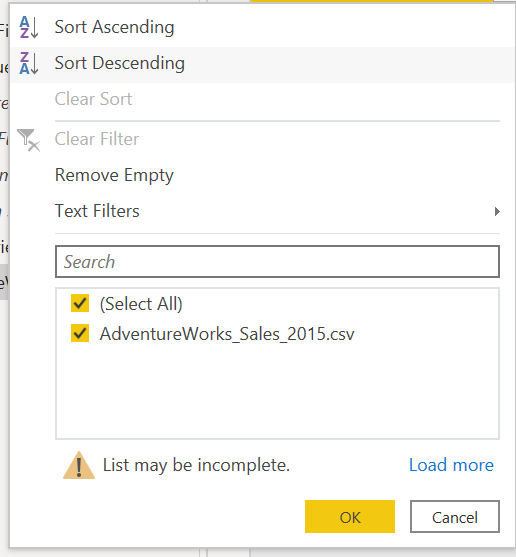The width and height of the screenshot is (516, 557).
Task: Click the funnel Clear Filter icon
Action: (x=28, y=140)
